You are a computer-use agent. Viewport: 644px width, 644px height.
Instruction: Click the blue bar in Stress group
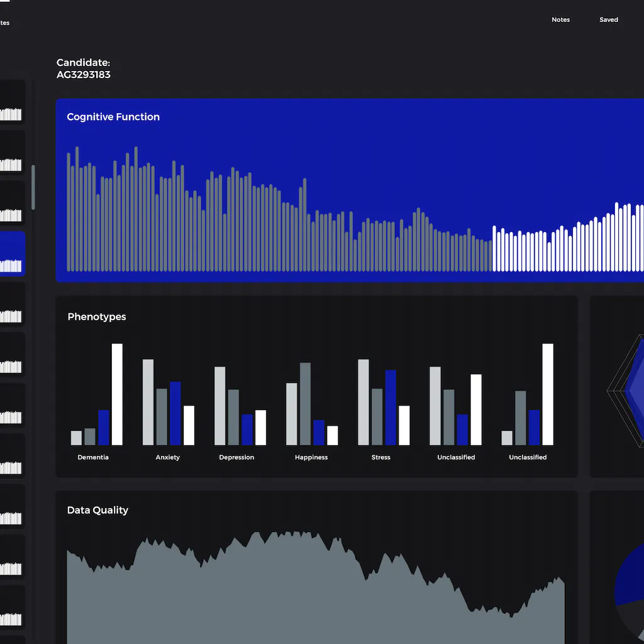391,408
